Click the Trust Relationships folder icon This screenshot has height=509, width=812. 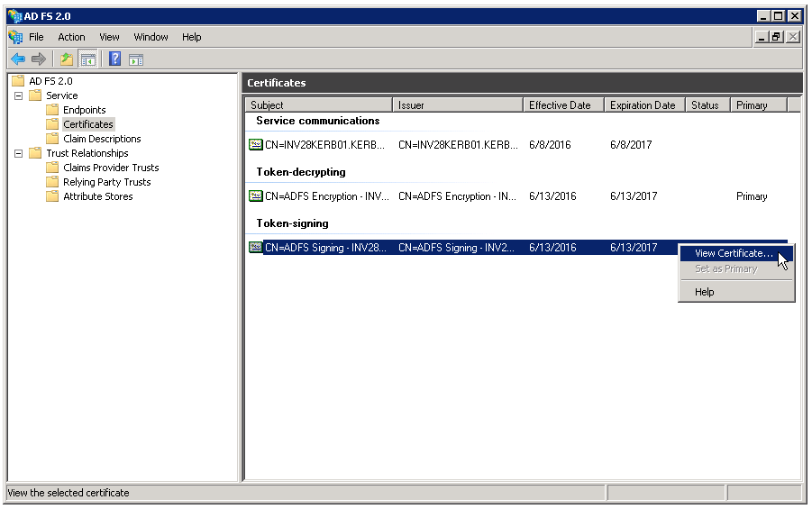tap(35, 153)
